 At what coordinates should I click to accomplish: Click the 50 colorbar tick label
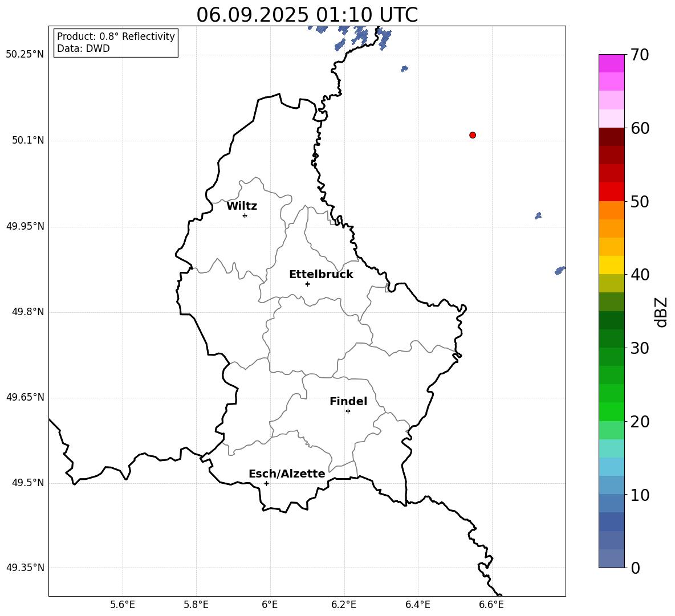point(640,202)
